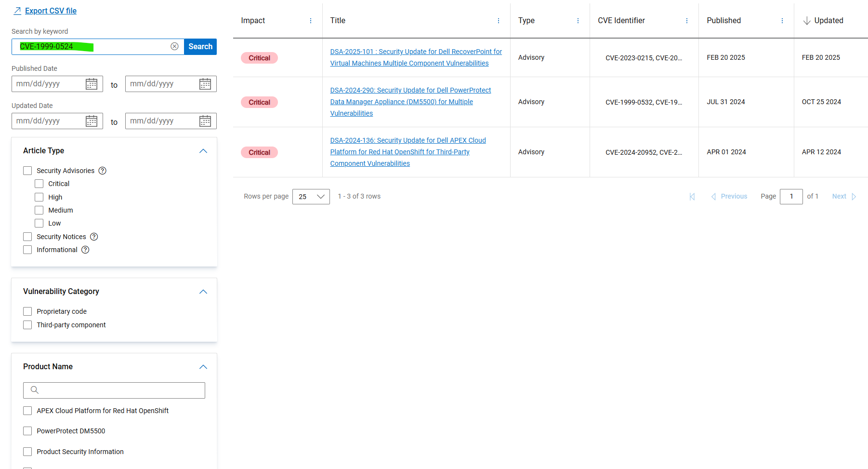Open the CVE Identifier column options menu
This screenshot has height=469, width=868.
687,21
